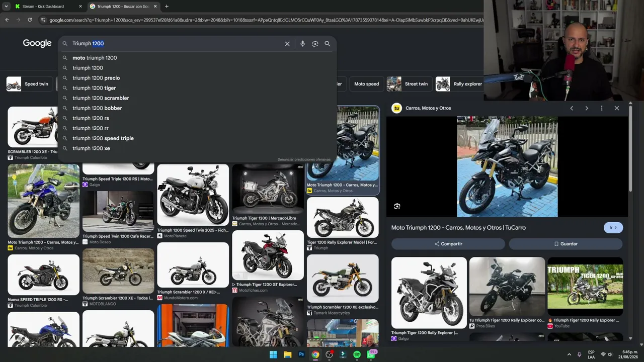
Task: Open related YouTube Tiger 1200 thumbnail
Action: tap(585, 287)
